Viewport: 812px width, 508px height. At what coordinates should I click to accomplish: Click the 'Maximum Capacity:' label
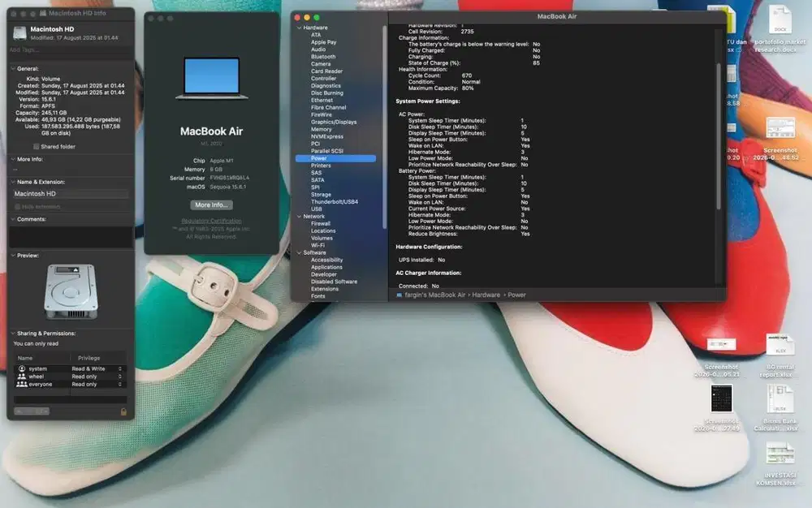coord(433,88)
